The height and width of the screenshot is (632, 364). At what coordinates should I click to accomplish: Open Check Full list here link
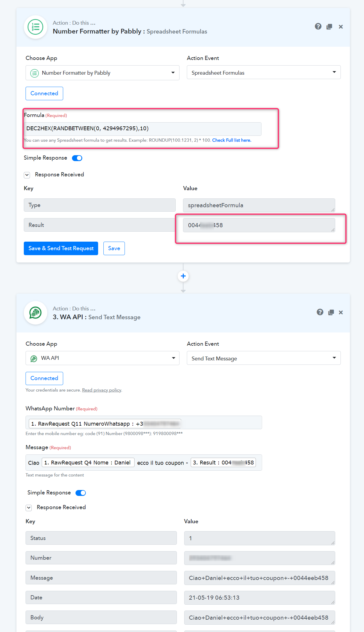(x=232, y=140)
